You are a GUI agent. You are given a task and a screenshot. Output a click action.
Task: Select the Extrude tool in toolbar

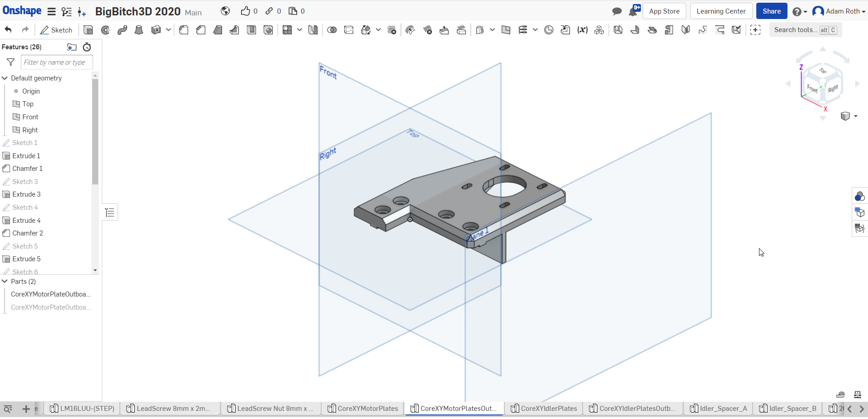pos(88,30)
